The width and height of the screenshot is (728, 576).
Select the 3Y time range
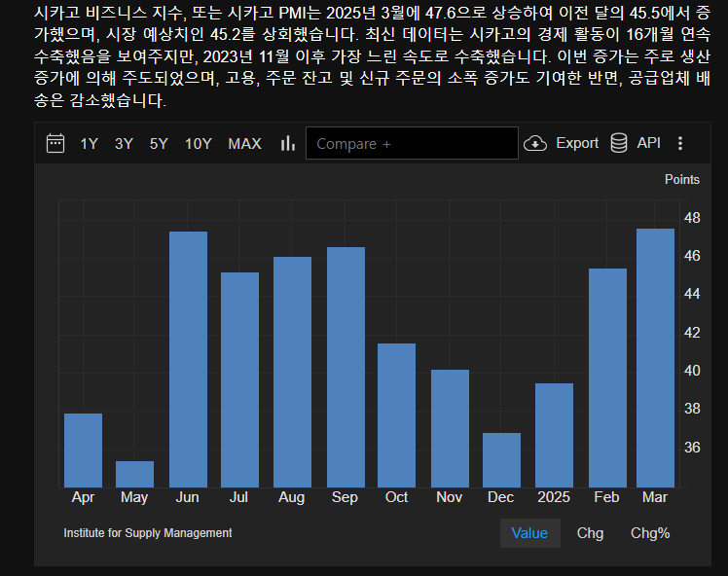124,144
